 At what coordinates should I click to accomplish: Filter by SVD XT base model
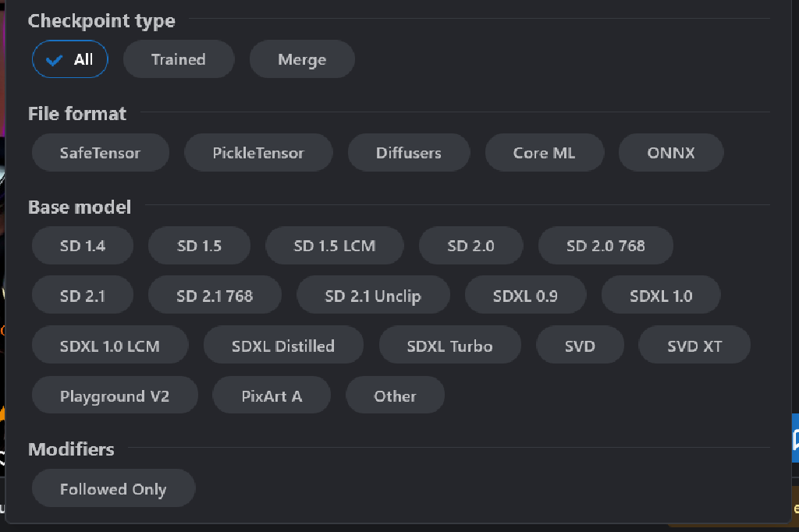click(x=694, y=345)
